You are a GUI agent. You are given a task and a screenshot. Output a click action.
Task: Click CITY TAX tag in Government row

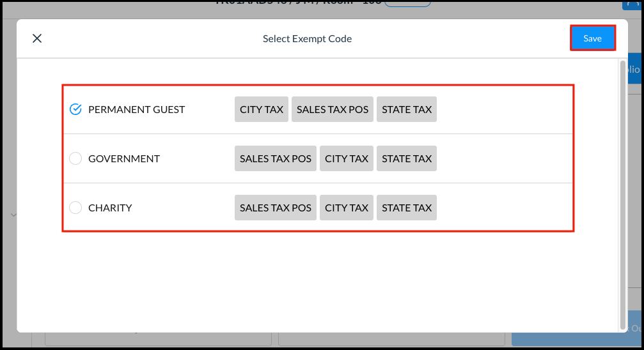(x=347, y=158)
